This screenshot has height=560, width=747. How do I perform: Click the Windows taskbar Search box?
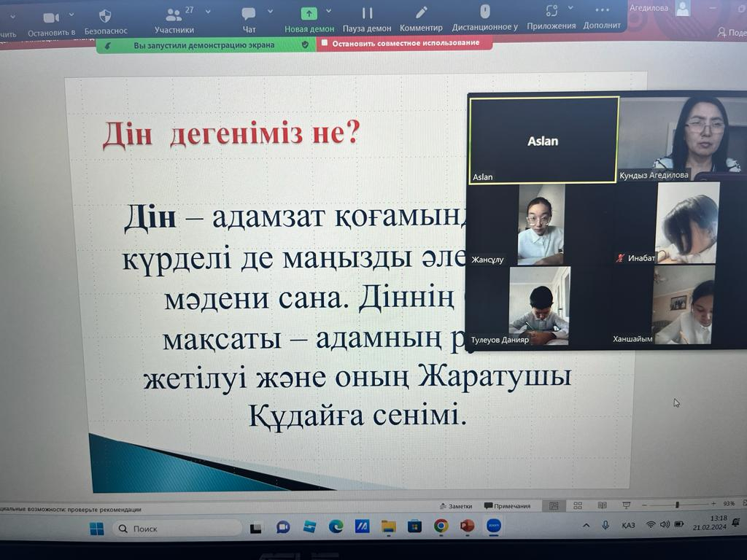point(175,528)
